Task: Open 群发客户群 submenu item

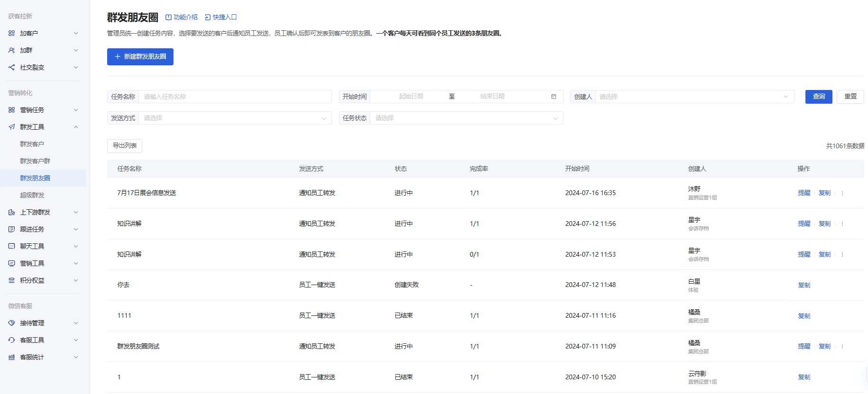Action: (x=43, y=161)
